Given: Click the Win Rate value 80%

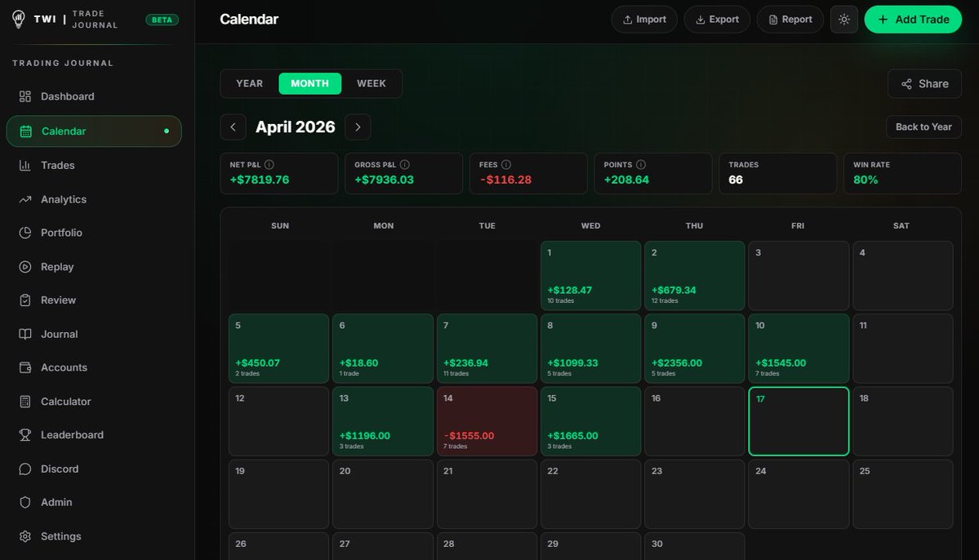Looking at the screenshot, I should click(866, 180).
